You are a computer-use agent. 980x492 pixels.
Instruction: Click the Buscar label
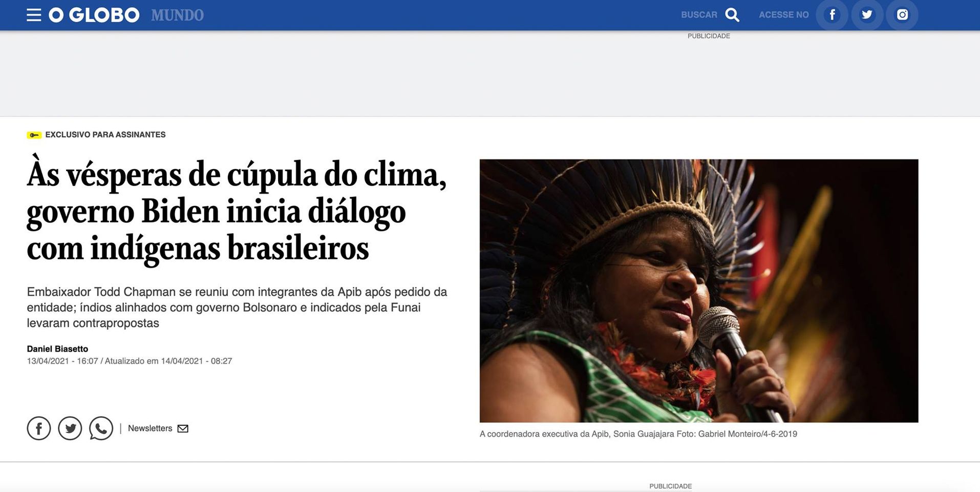pyautogui.click(x=699, y=15)
